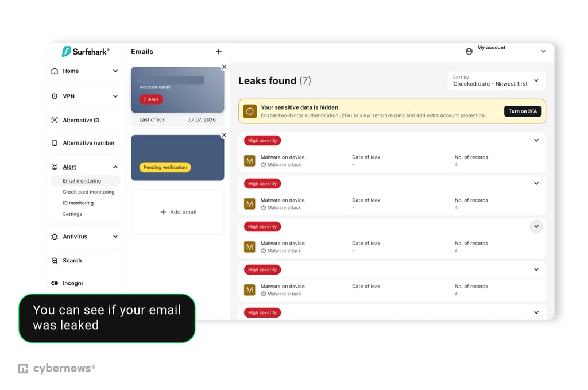Click the Alternative ID person icon

pyautogui.click(x=55, y=121)
